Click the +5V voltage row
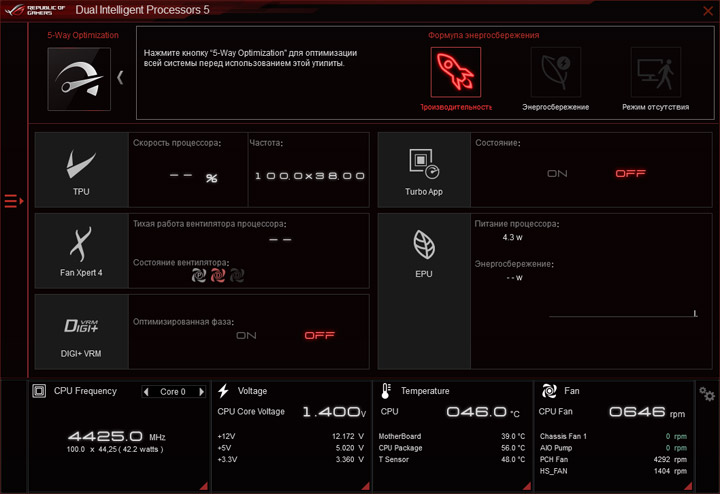720x494 pixels. pyautogui.click(x=291, y=448)
